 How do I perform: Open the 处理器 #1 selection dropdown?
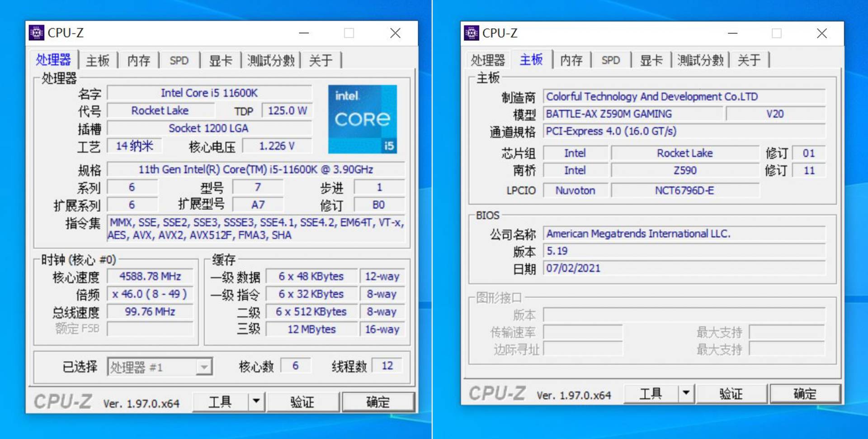pyautogui.click(x=160, y=367)
